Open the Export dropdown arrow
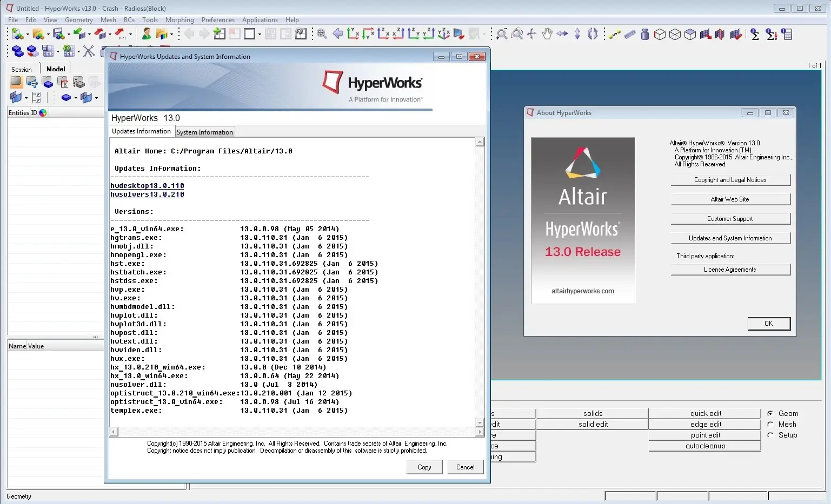 click(110, 35)
